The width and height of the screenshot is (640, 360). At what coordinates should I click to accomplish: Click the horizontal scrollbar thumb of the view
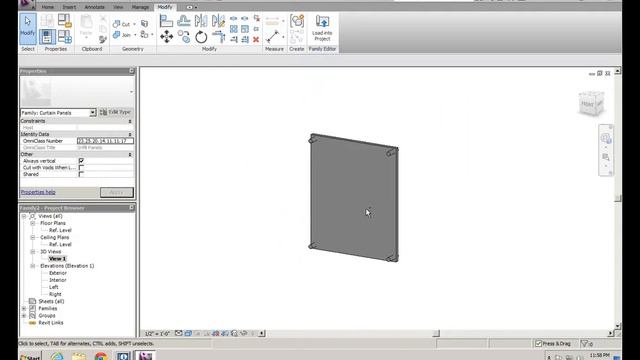pos(436,333)
